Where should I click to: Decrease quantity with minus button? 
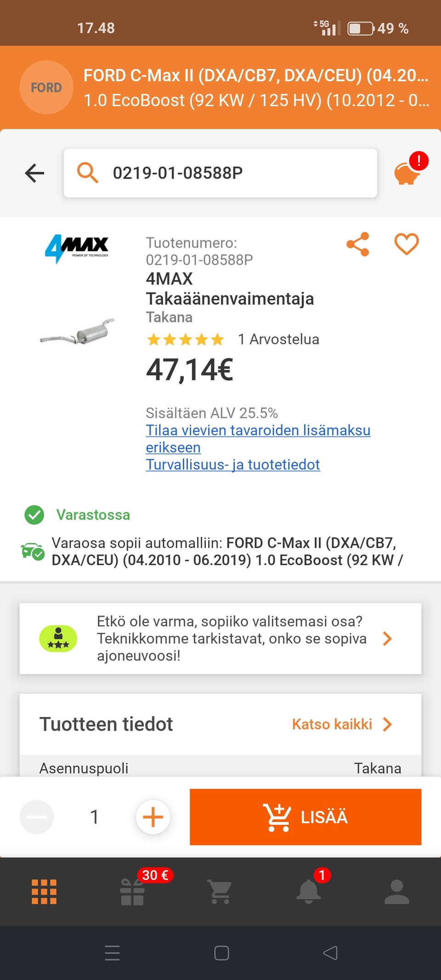pyautogui.click(x=37, y=817)
